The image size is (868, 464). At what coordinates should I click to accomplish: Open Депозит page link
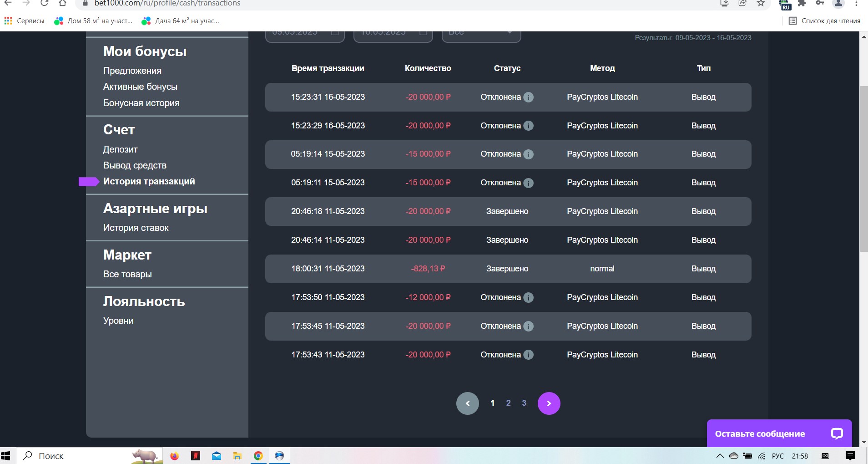point(120,149)
